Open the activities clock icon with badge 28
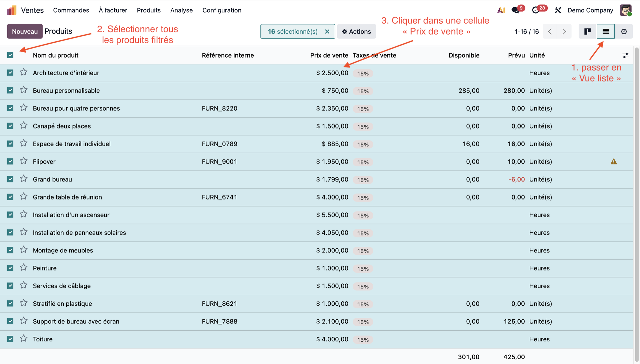Viewport: 640px width, 364px height. click(536, 10)
